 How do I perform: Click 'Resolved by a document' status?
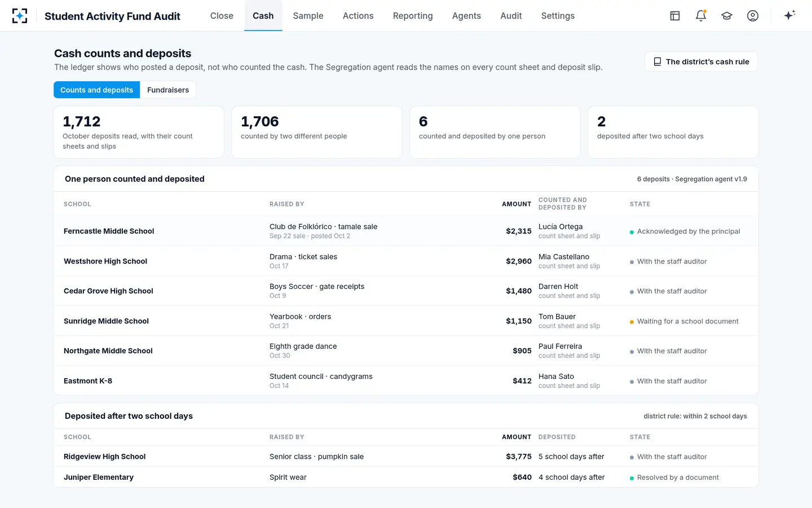click(x=674, y=478)
